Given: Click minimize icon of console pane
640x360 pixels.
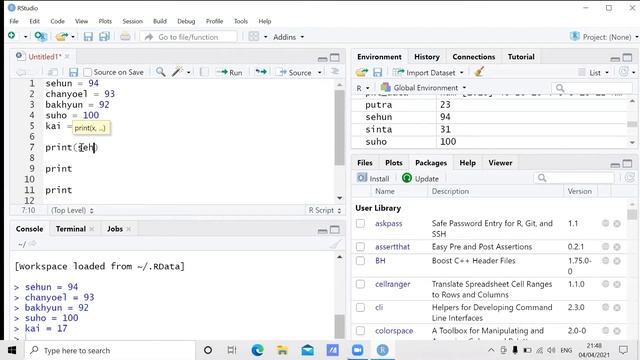Looking at the screenshot, I should click(322, 230).
